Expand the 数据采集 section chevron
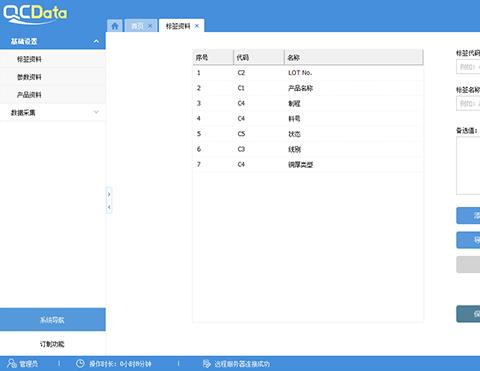480x371 pixels. coord(96,112)
